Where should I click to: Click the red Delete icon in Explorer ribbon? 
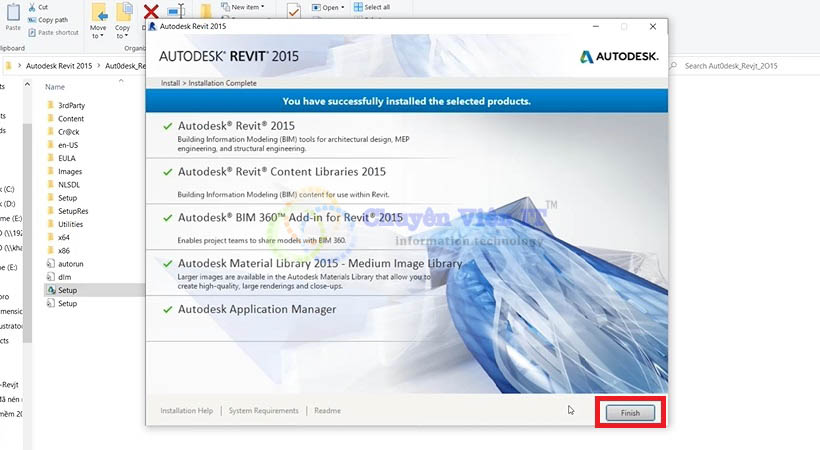point(151,12)
